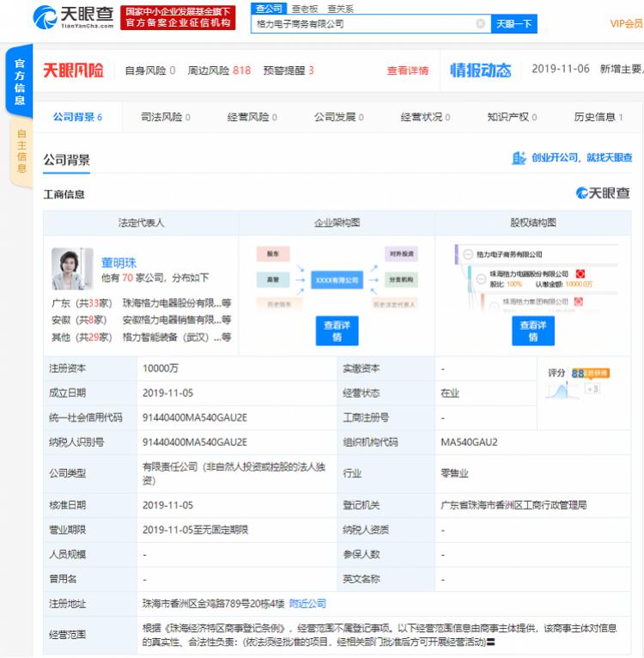Open the 官方信息 side tab

pyautogui.click(x=19, y=82)
